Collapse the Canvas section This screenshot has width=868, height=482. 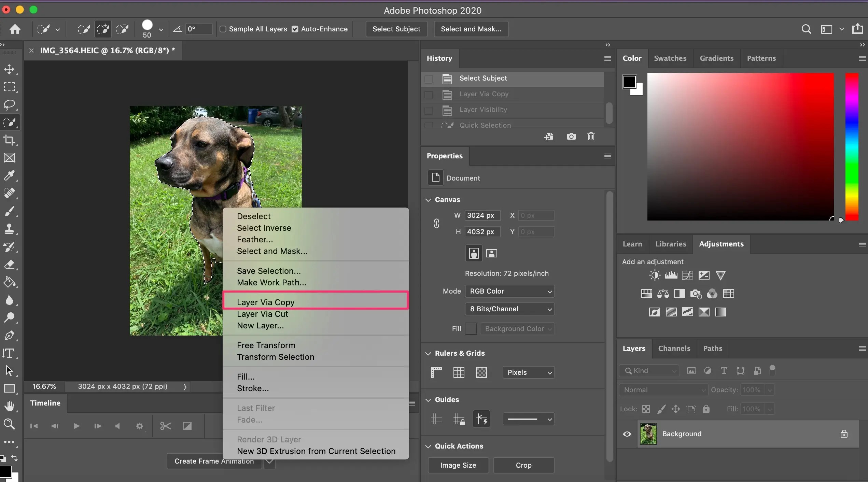tap(428, 200)
